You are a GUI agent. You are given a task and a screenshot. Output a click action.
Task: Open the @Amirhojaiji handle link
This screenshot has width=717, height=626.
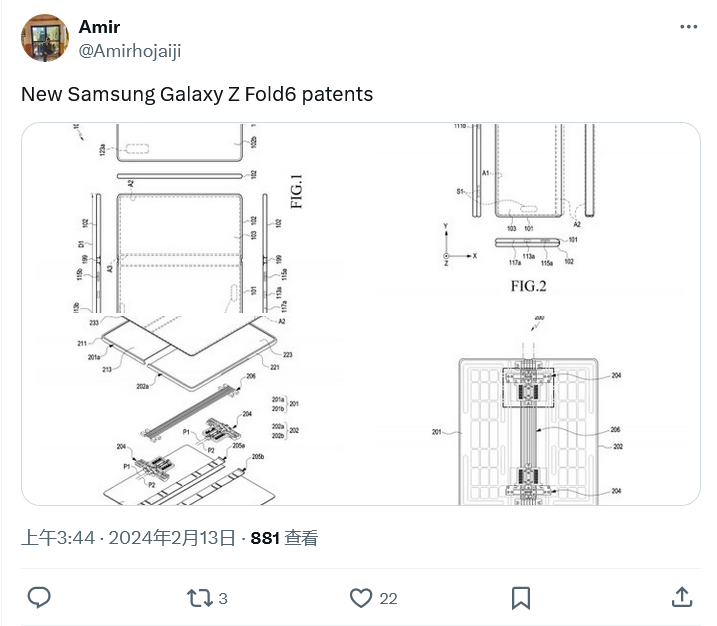coord(130,50)
